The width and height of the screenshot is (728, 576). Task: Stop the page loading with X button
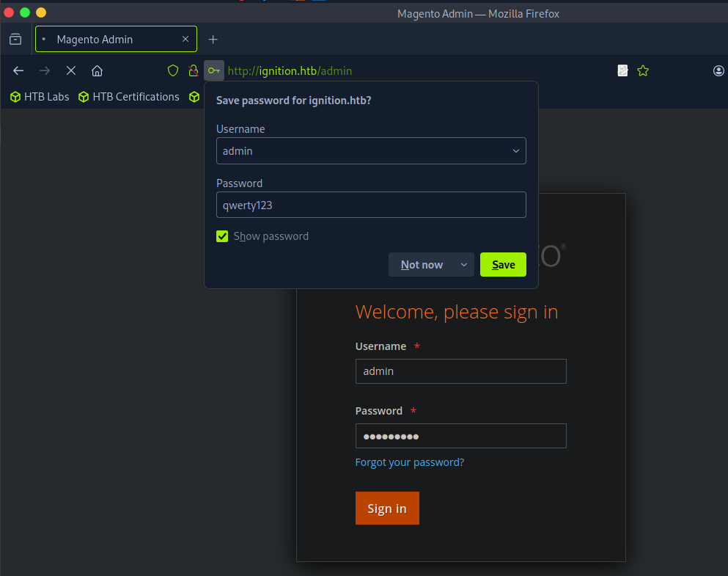71,70
